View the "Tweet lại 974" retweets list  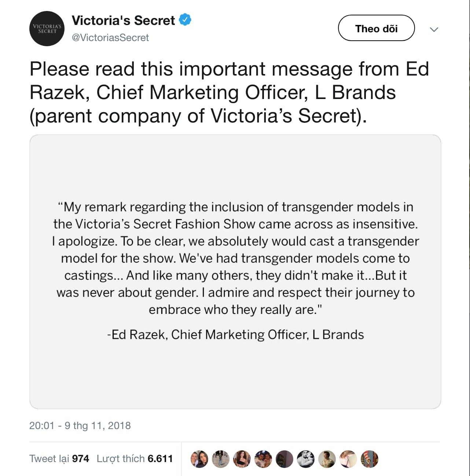click(x=59, y=459)
